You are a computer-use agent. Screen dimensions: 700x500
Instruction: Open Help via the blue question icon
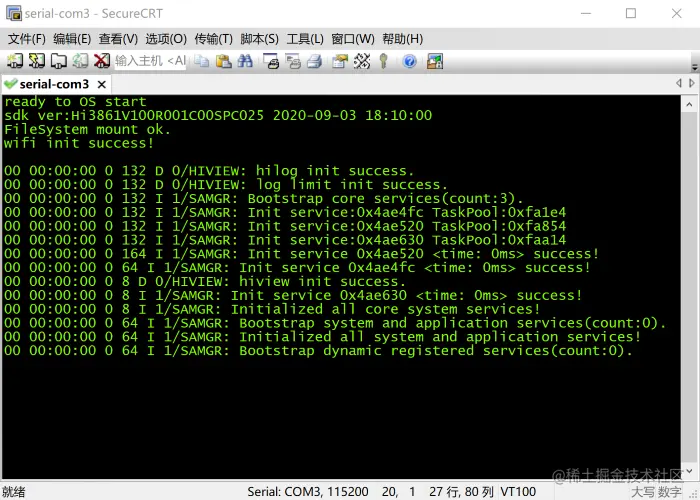click(x=409, y=61)
